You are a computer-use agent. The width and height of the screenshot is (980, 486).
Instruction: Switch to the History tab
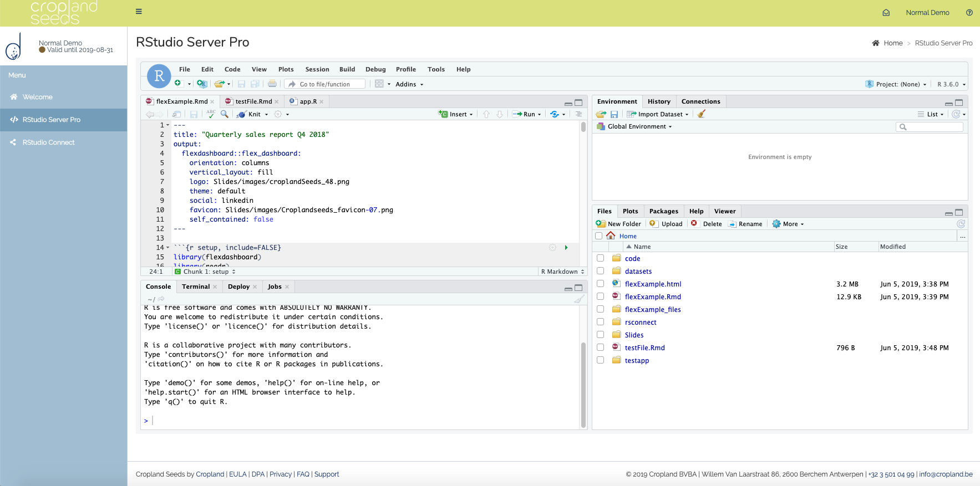tap(659, 101)
